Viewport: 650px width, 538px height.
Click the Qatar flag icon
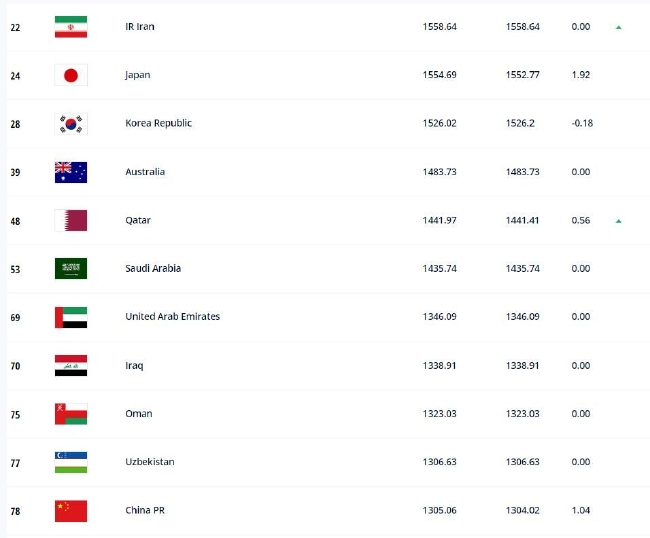point(70,220)
